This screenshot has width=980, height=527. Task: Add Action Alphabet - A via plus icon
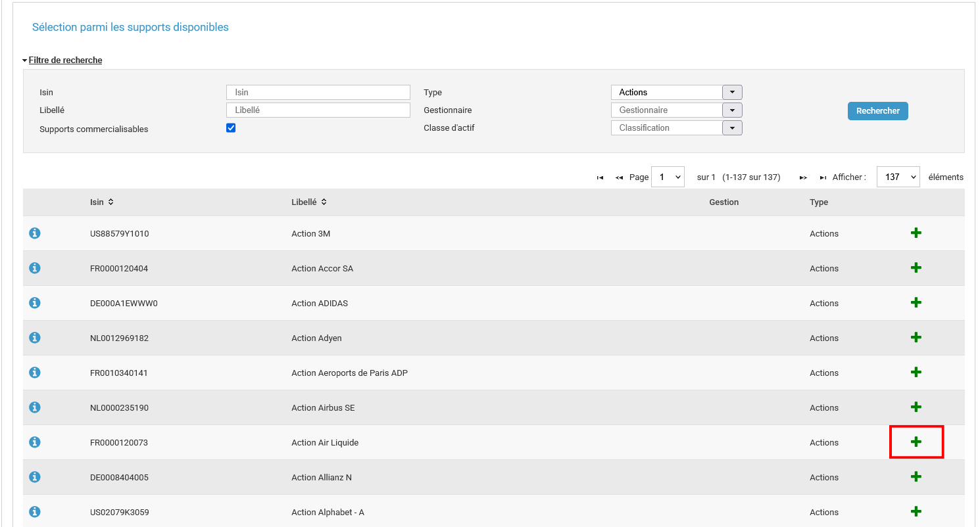(916, 512)
